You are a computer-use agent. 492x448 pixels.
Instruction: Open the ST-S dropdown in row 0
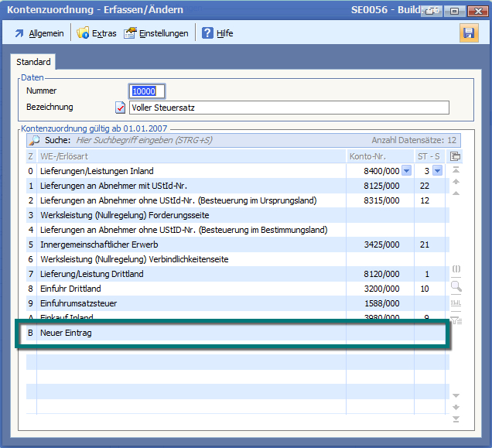click(x=437, y=171)
